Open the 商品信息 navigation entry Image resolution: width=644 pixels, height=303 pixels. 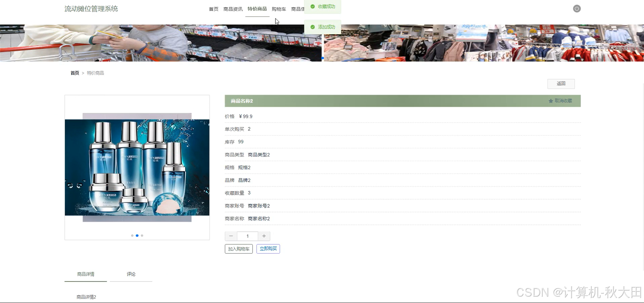tap(298, 9)
